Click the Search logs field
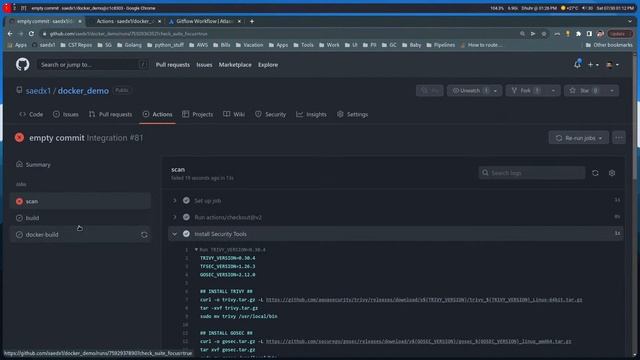This screenshot has height=360, width=640. tap(531, 173)
